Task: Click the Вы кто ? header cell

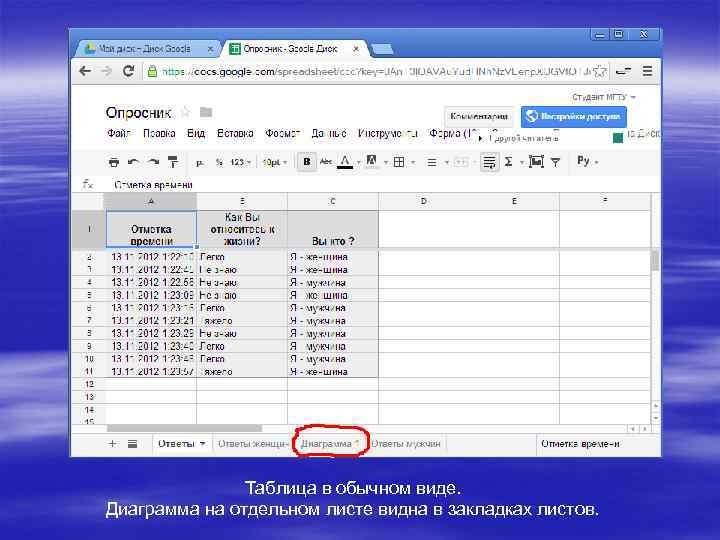Action: (333, 230)
